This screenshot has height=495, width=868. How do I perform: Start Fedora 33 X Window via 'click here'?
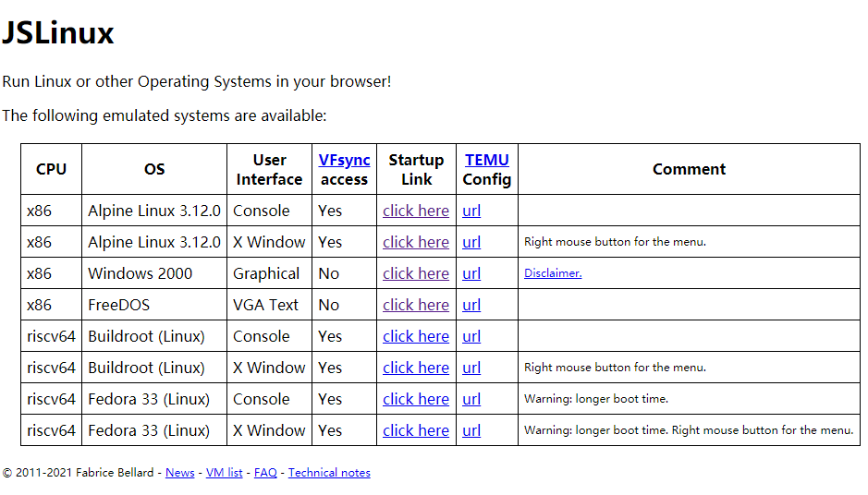[x=416, y=431]
